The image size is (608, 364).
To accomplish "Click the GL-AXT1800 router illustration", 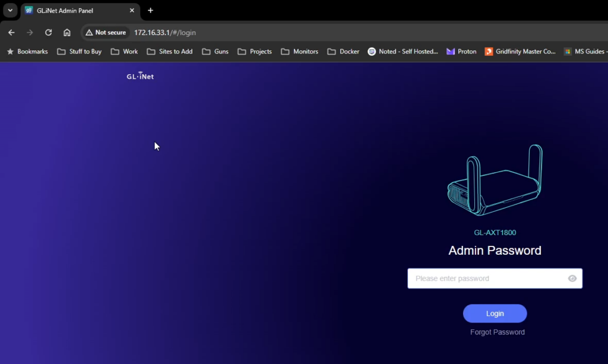I will 495,182.
